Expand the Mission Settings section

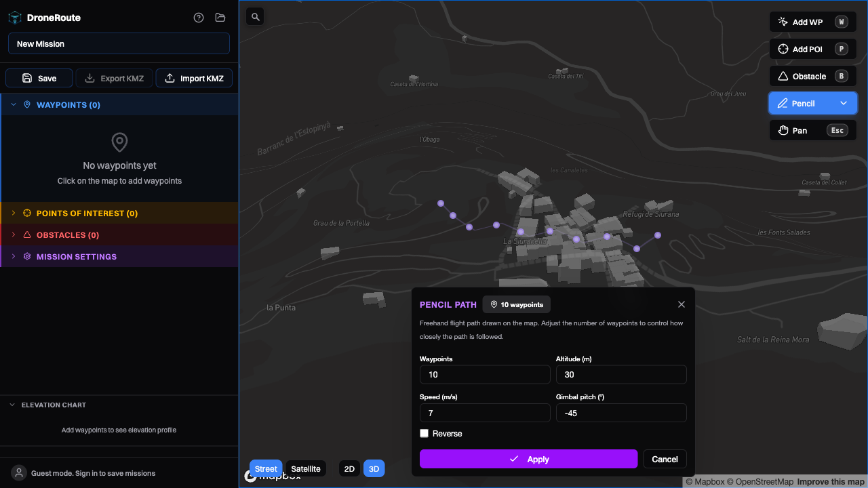click(119, 257)
